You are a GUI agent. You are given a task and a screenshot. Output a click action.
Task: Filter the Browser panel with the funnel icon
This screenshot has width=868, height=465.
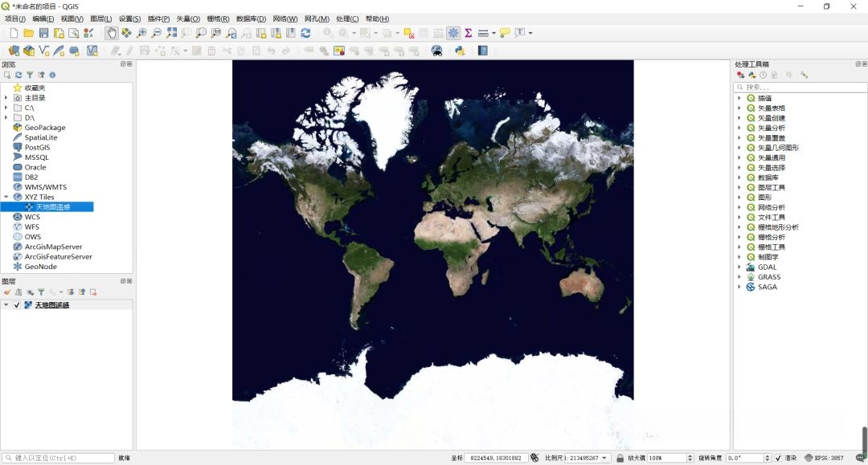[30, 75]
